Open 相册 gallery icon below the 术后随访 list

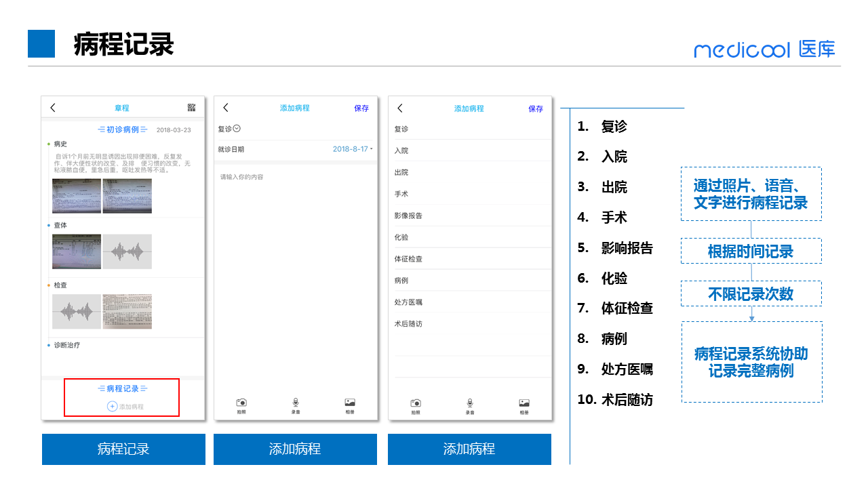[x=524, y=404]
